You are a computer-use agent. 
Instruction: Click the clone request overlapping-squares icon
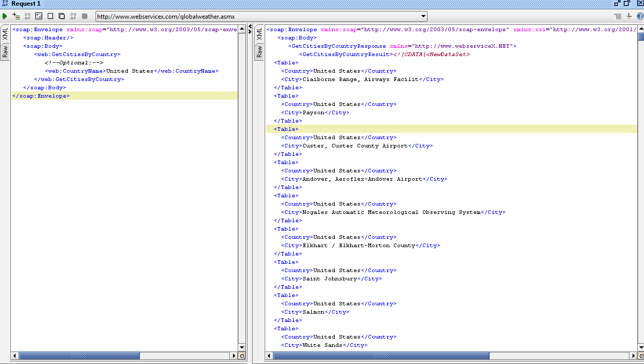point(62,17)
